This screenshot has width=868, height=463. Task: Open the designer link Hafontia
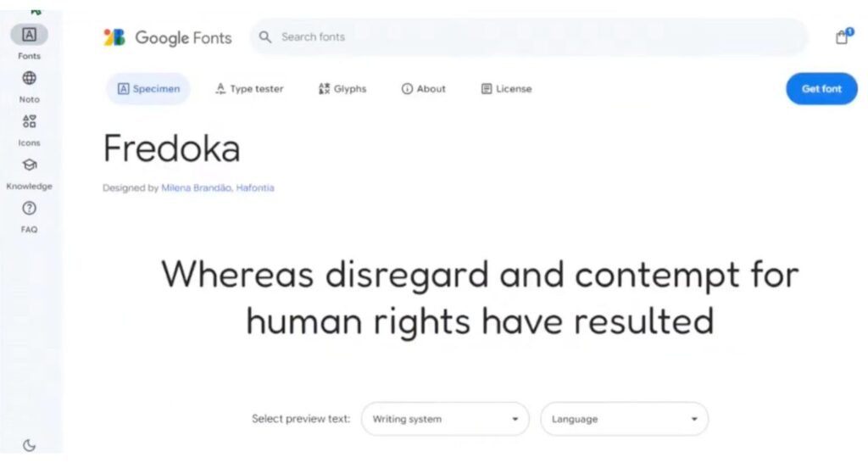click(x=255, y=187)
